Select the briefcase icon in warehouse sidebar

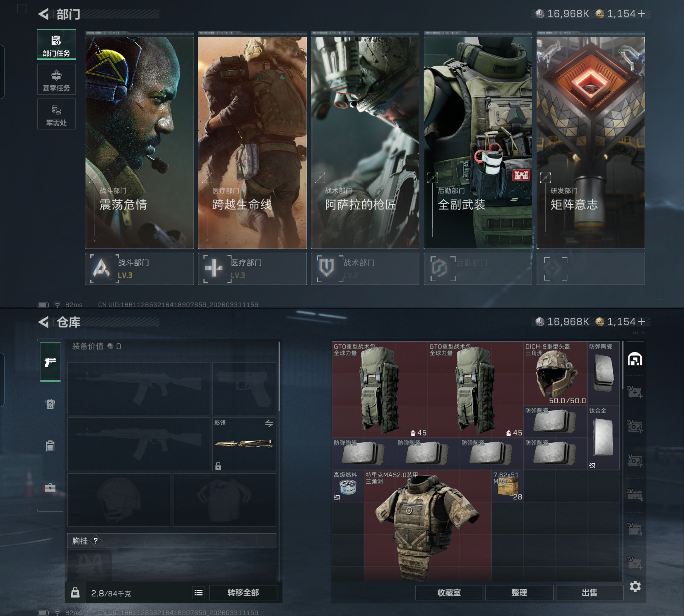pyautogui.click(x=50, y=487)
